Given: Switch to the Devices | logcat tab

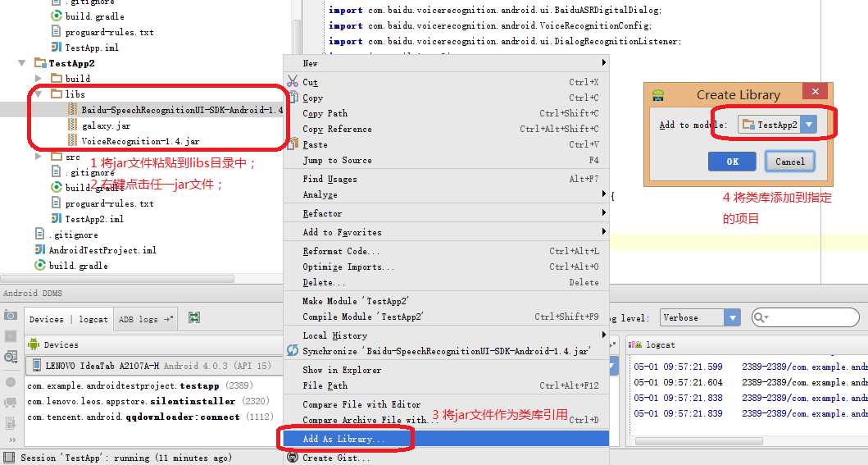Looking at the screenshot, I should pyautogui.click(x=69, y=319).
